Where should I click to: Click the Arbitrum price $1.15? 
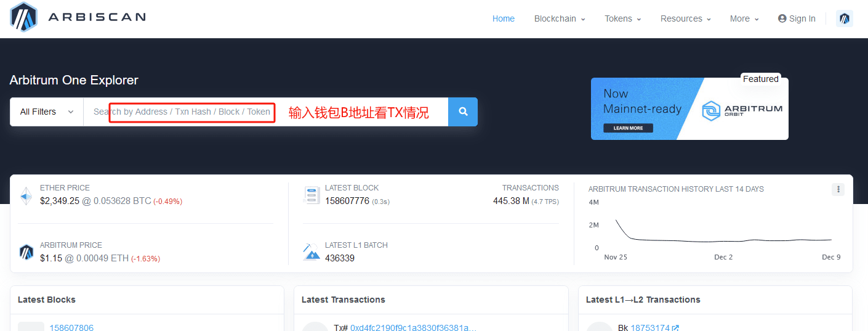coord(51,258)
